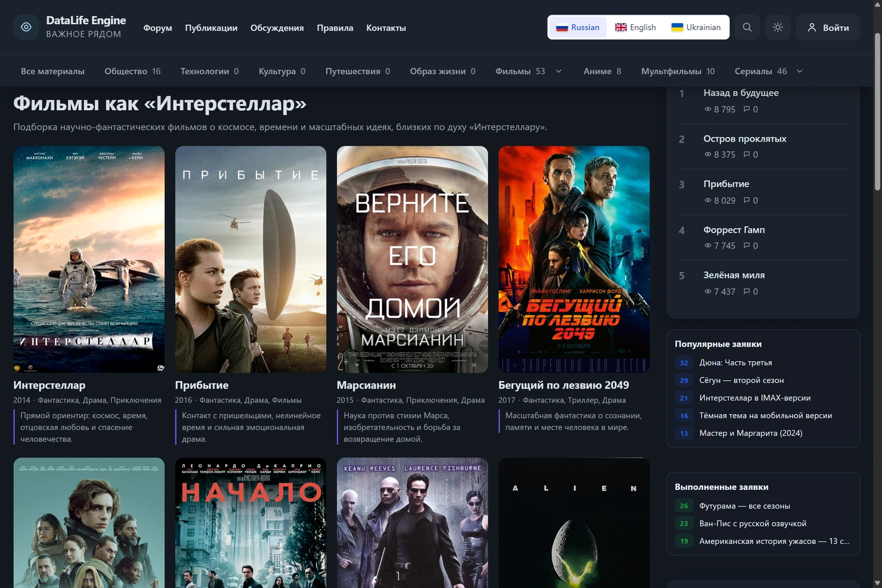Expand the Сериалы category chevron
Screen dimensions: 882x588
tap(800, 71)
